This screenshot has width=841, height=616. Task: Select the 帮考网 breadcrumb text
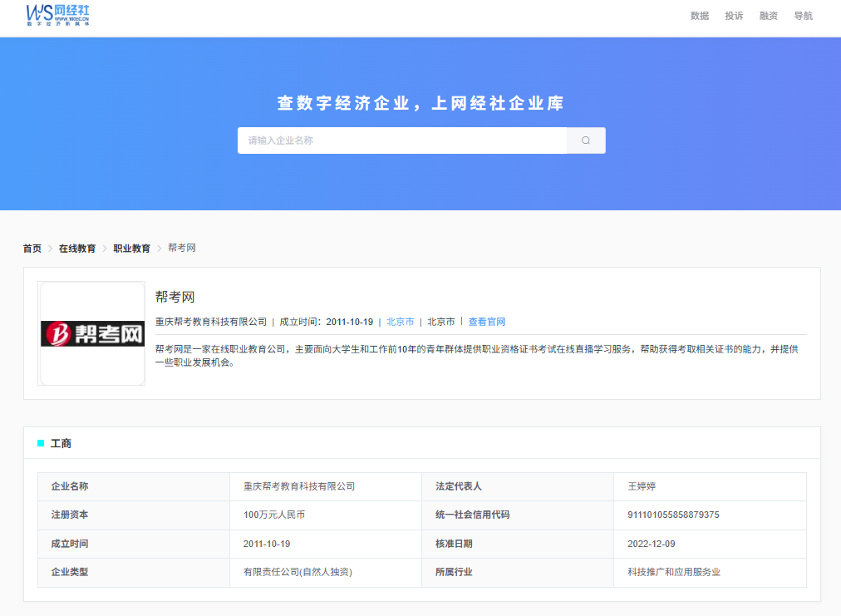click(x=182, y=248)
